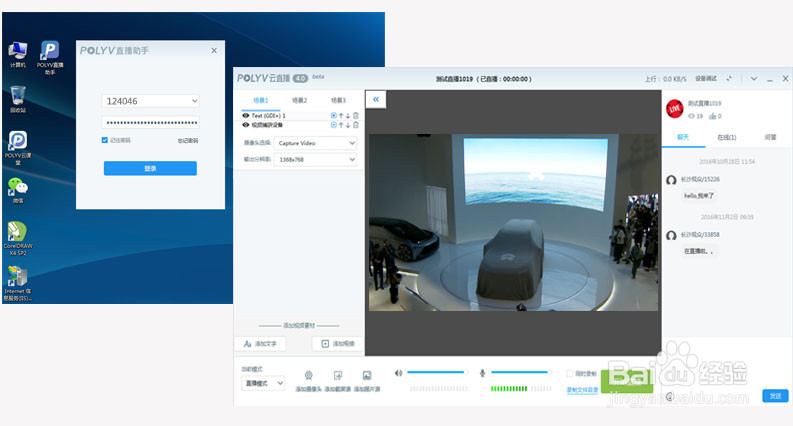The width and height of the screenshot is (793, 426).
Task: Toggle visibility of the video capture device source
Action: click(x=246, y=125)
